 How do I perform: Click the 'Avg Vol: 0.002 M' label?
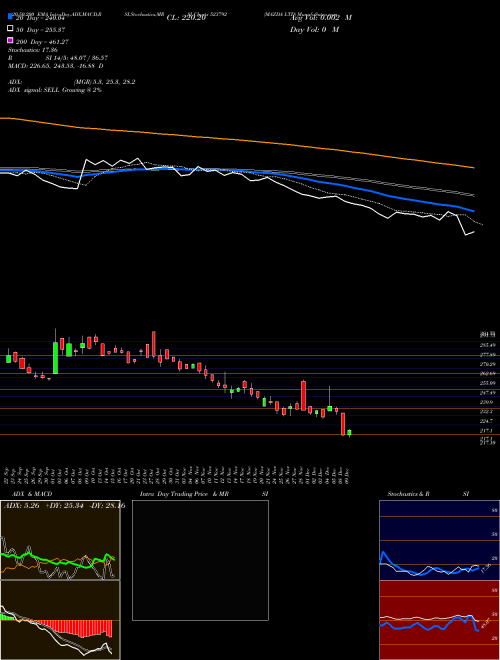click(321, 18)
